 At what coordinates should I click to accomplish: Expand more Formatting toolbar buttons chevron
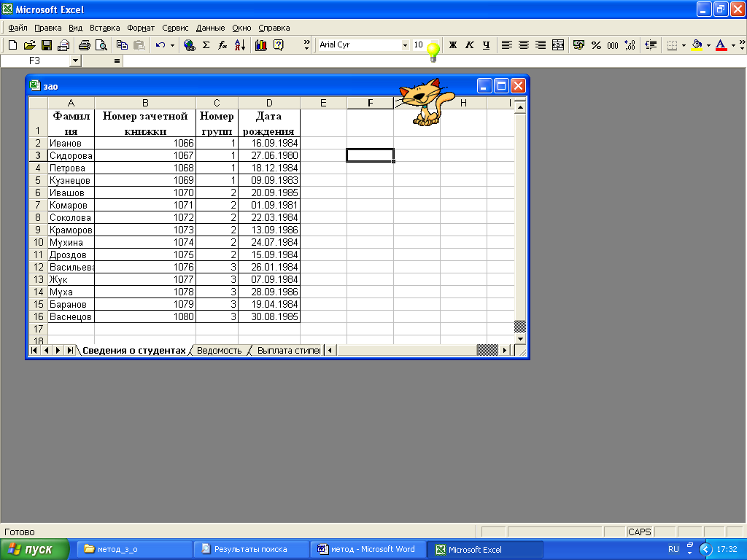tap(742, 44)
